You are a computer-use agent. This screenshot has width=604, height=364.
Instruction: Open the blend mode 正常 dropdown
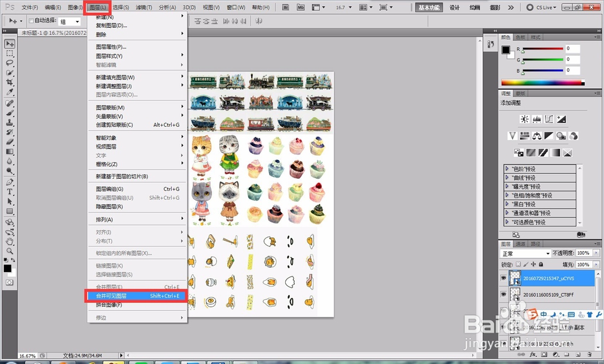[525, 254]
